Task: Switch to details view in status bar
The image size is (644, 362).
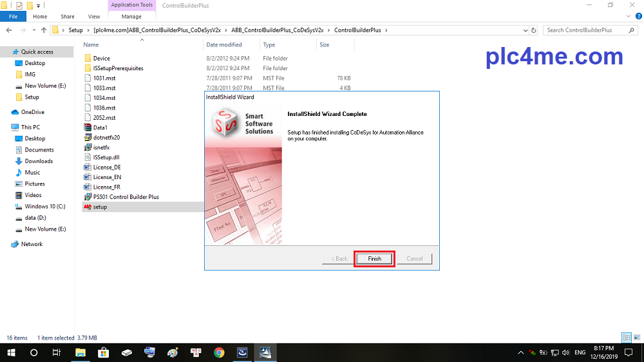Action: pyautogui.click(x=626, y=338)
